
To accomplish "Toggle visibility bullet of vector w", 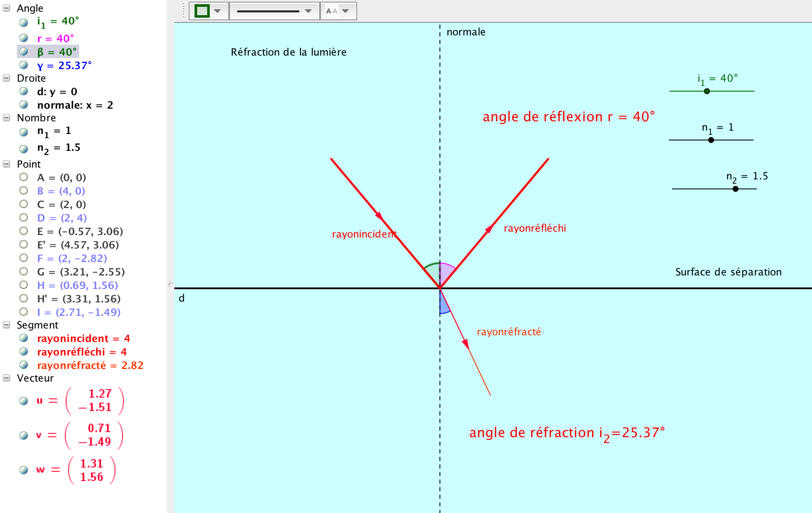I will [24, 470].
